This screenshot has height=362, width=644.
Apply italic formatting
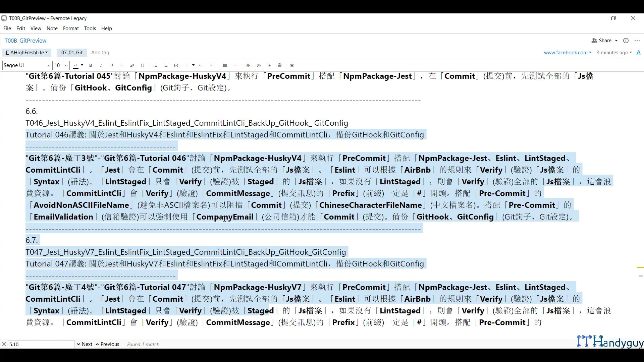coord(101,65)
